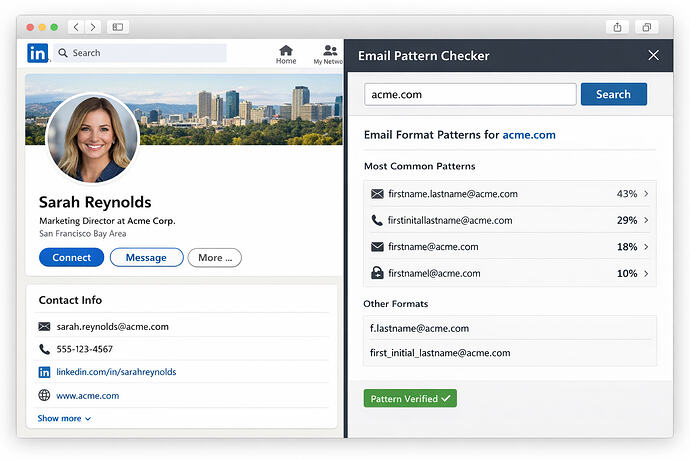Open the linkedin.com/in/sarahreynolds link
This screenshot has width=690, height=460.
pyautogui.click(x=116, y=372)
